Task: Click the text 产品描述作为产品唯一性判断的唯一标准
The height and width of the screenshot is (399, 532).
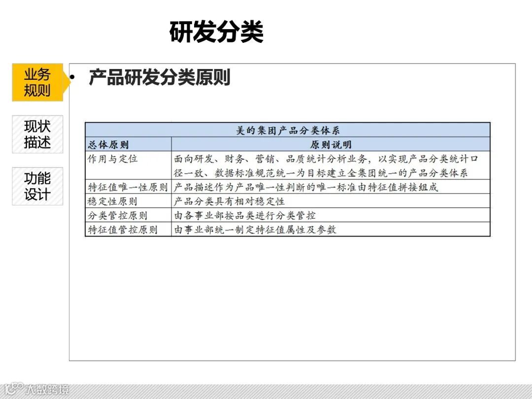Action: pos(266,187)
